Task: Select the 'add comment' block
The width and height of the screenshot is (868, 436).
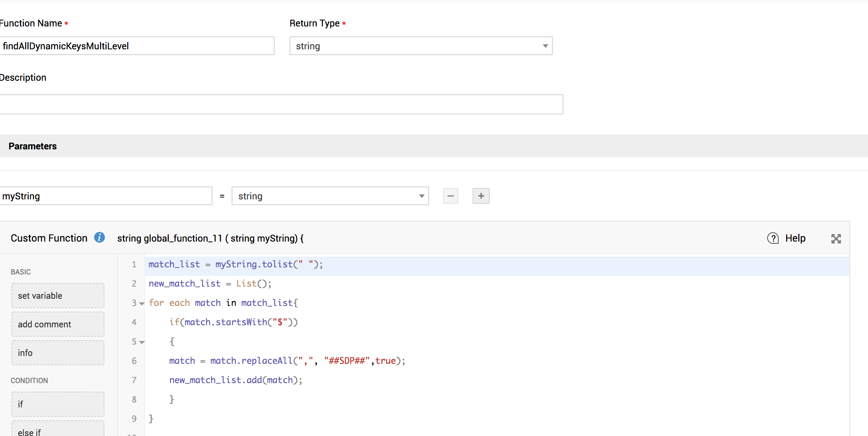Action: point(58,324)
